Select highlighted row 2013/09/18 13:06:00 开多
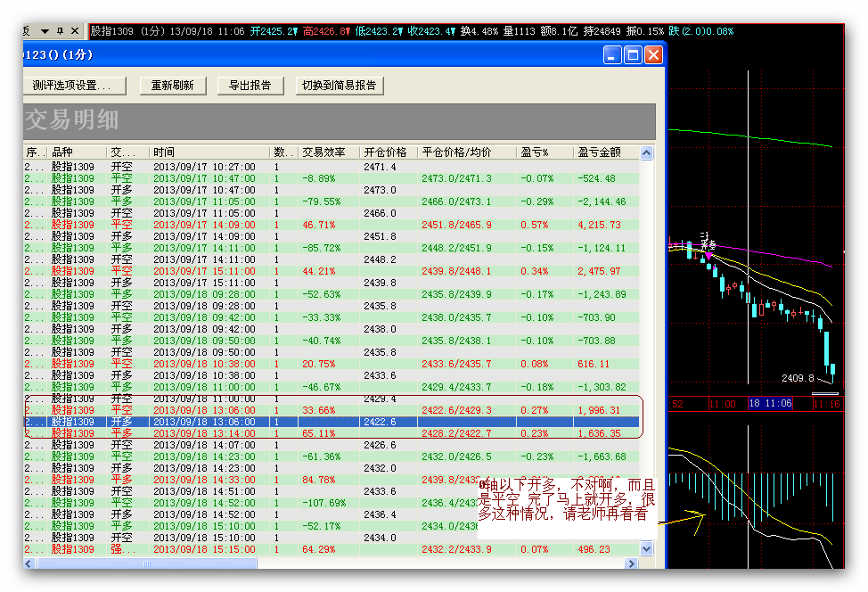The height and width of the screenshot is (592, 868). 331,422
